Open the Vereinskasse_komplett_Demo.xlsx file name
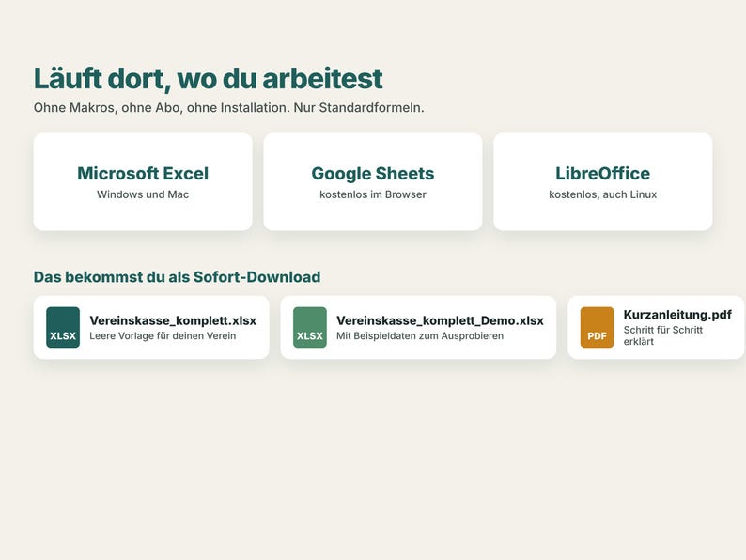Screen dimensions: 746x560 pyautogui.click(x=440, y=320)
